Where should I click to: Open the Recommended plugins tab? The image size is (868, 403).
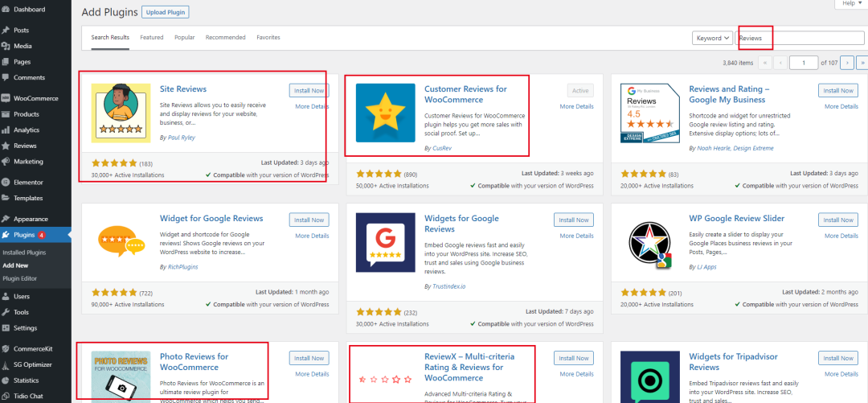pos(225,38)
